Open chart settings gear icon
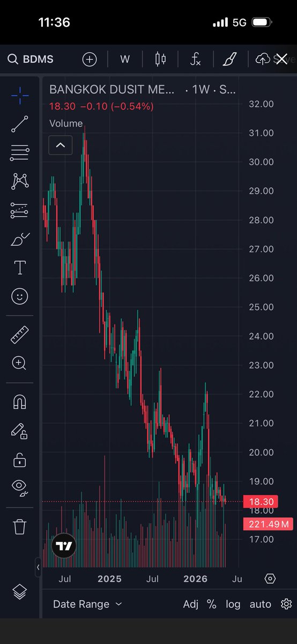 point(286,604)
